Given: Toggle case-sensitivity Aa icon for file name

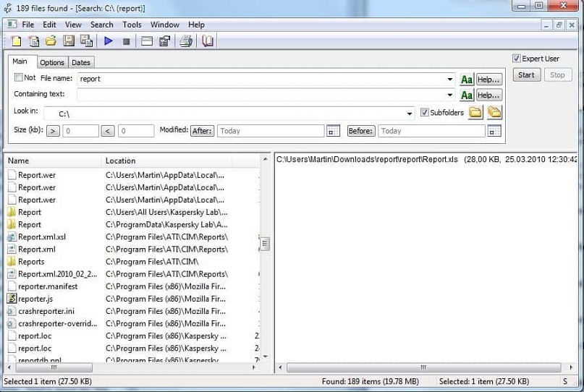Looking at the screenshot, I should tap(467, 80).
